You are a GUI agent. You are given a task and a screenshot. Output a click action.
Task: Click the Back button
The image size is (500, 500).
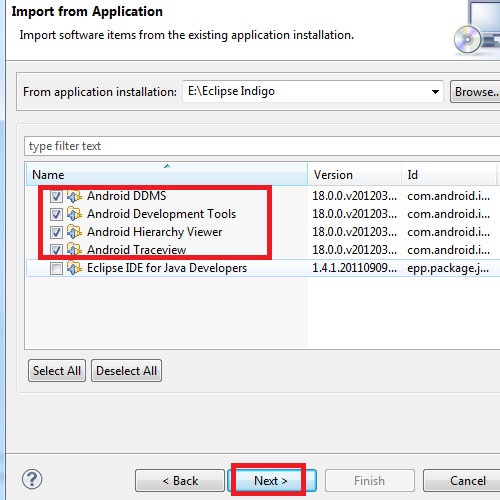[x=180, y=481]
